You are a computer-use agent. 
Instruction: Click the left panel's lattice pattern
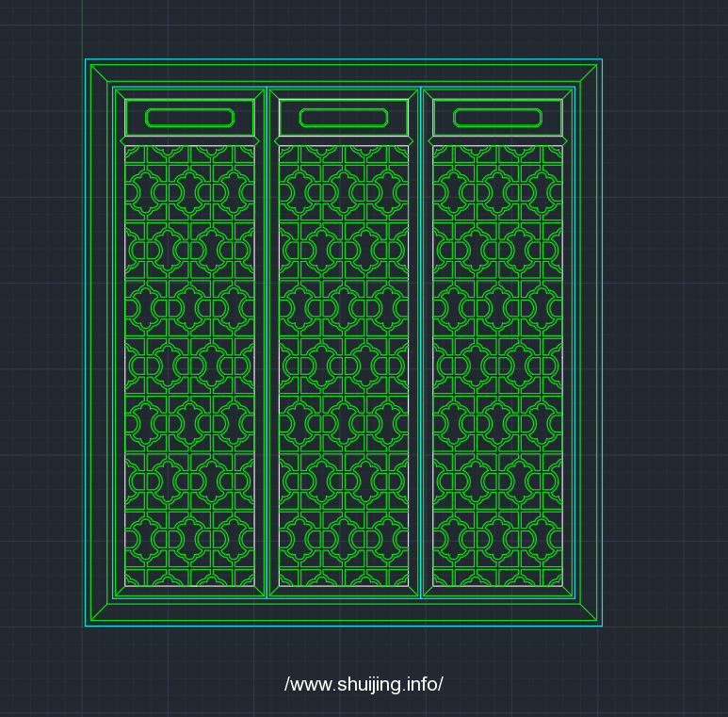189,366
